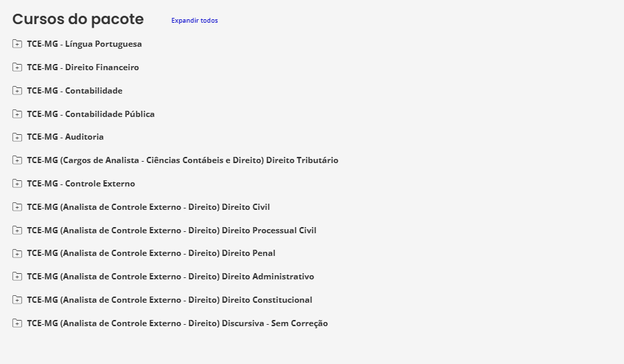This screenshot has height=364, width=624.
Task: Click folder icon next to Controle Externo
Action: (x=17, y=184)
